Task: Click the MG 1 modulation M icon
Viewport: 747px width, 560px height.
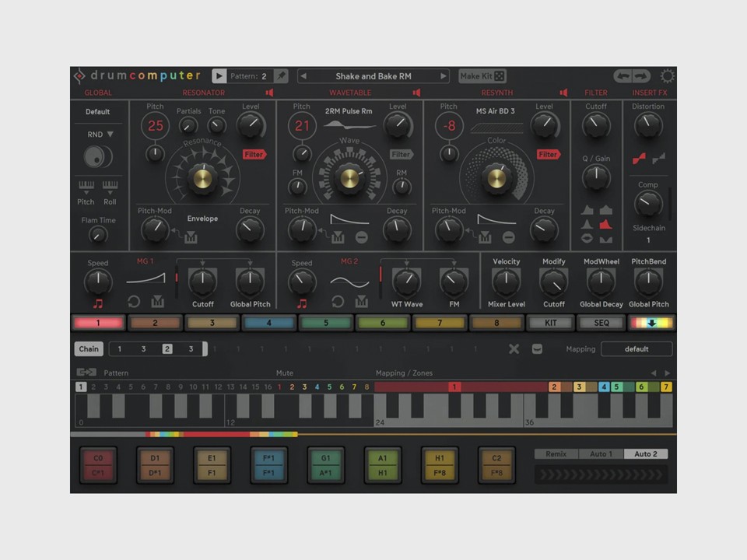Action: click(x=158, y=302)
